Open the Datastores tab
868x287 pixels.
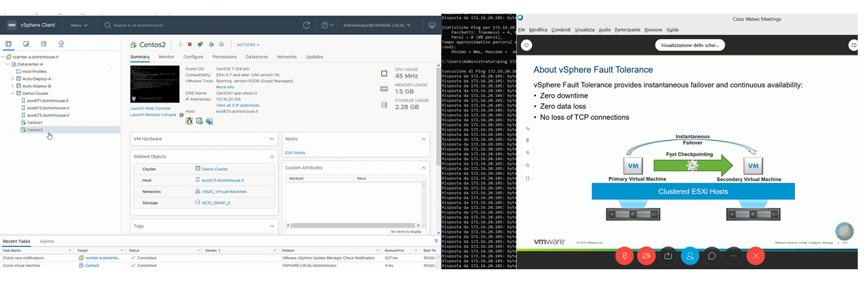tap(257, 57)
